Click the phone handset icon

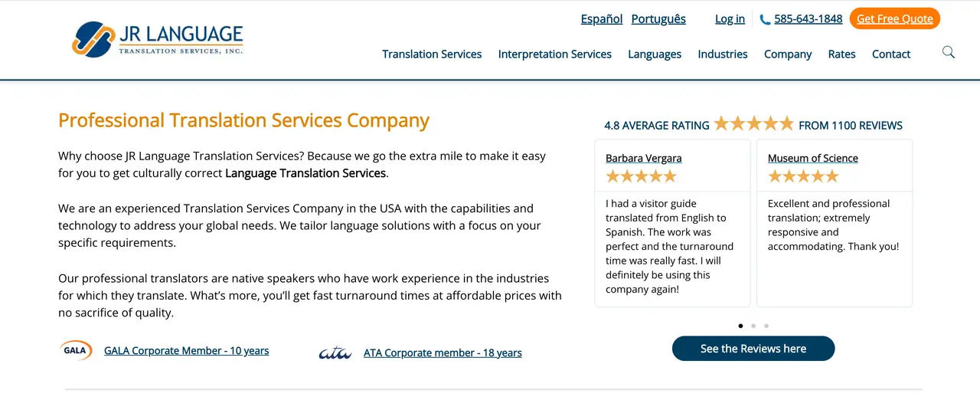click(x=765, y=19)
